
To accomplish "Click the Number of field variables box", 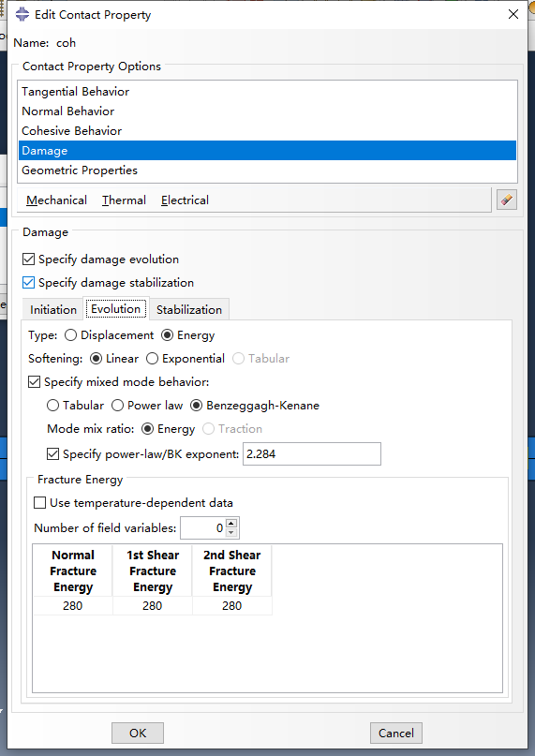I will click(203, 528).
